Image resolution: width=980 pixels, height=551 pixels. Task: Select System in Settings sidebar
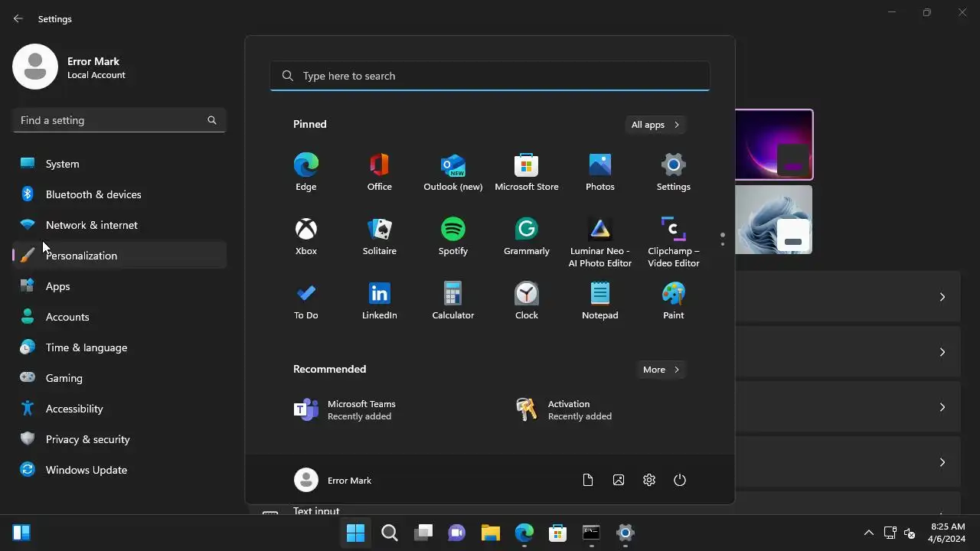[119, 164]
